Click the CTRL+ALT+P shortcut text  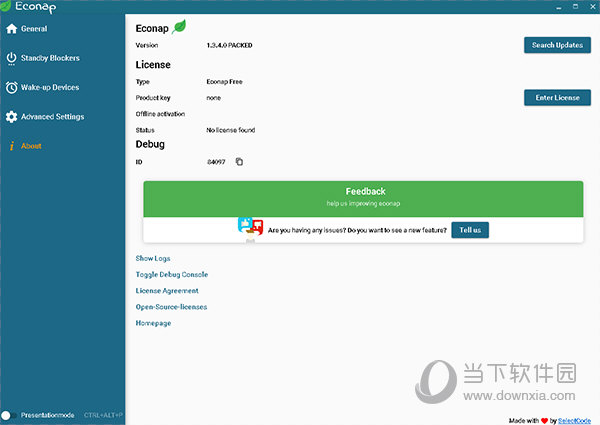[103, 415]
